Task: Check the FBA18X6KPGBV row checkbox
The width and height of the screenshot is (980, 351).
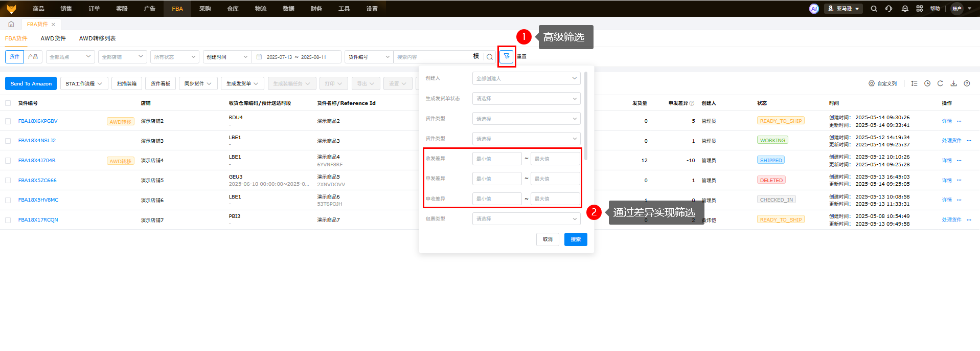Action: [8, 121]
